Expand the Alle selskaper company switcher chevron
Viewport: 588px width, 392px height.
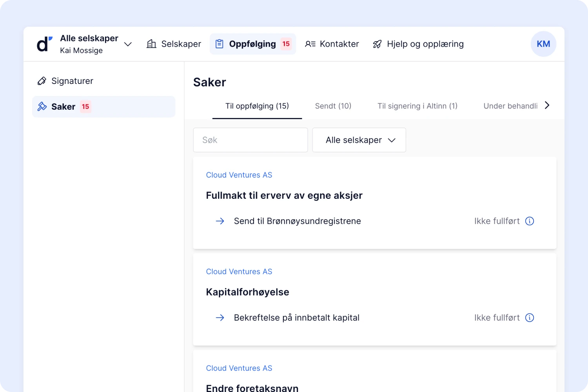coord(128,44)
